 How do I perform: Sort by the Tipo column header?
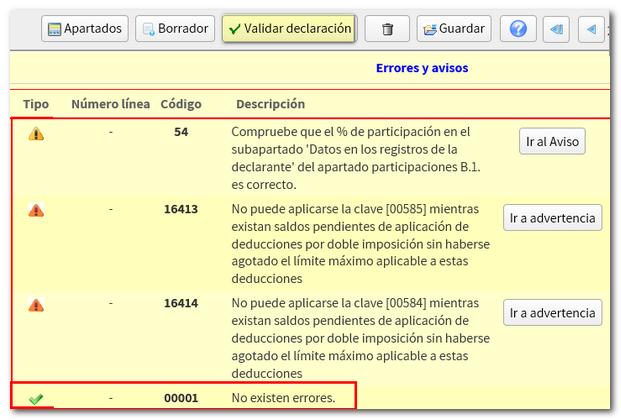36,104
